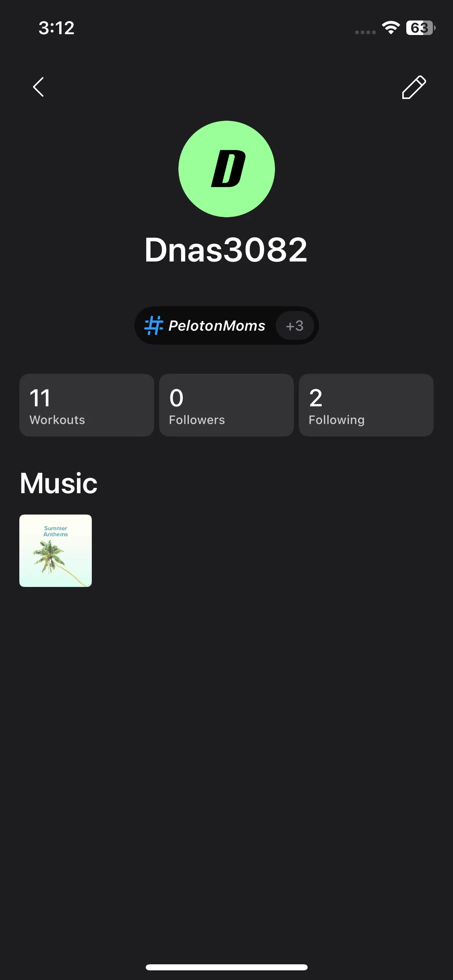Open profile editing with the pencil icon
This screenshot has height=980, width=453.
pyautogui.click(x=414, y=87)
